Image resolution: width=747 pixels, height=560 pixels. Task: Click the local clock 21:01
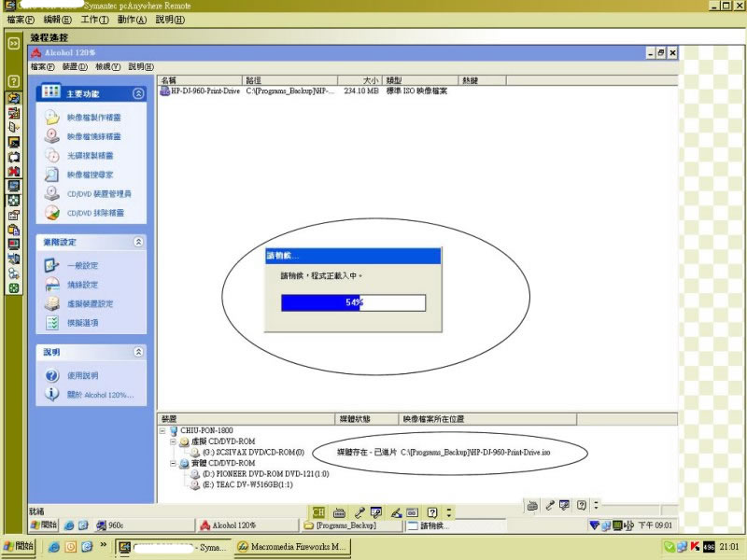tap(729, 547)
